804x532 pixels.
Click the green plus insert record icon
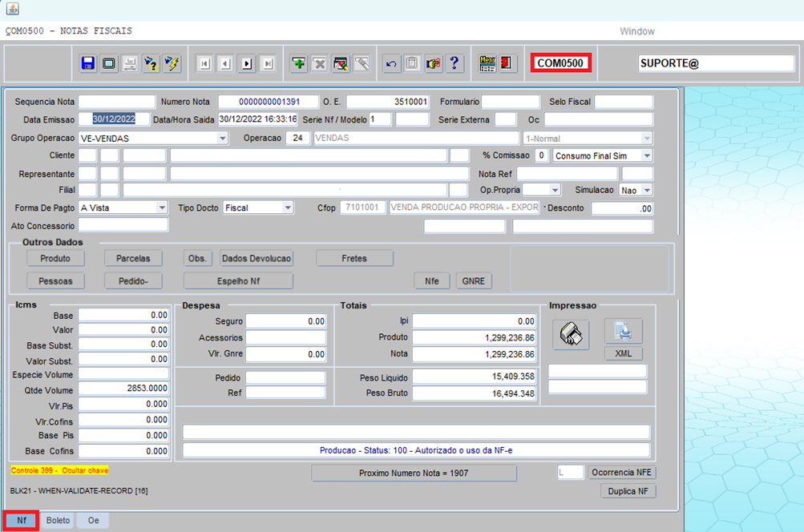click(299, 63)
